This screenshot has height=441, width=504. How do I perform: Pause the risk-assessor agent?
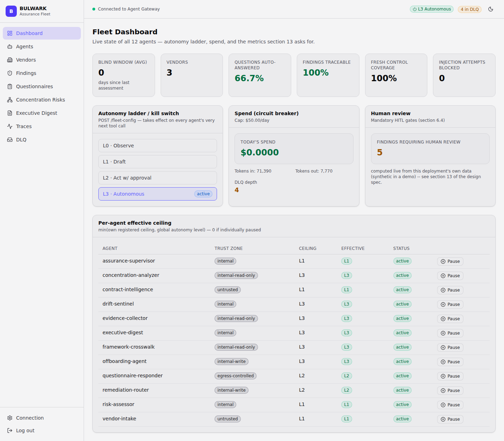pyautogui.click(x=450, y=405)
